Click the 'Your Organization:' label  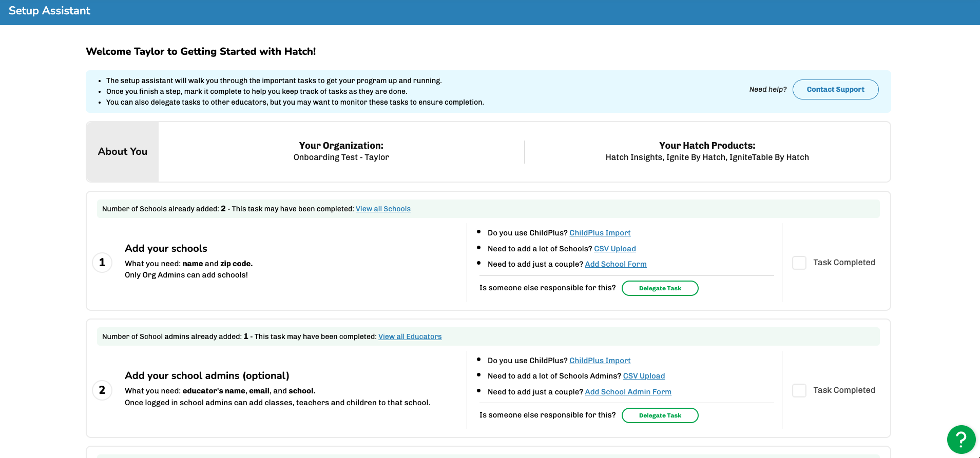pos(341,146)
